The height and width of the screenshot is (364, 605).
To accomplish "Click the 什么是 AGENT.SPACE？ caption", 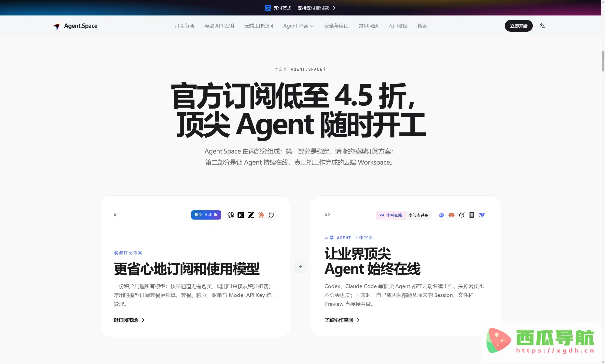I will tap(300, 69).
